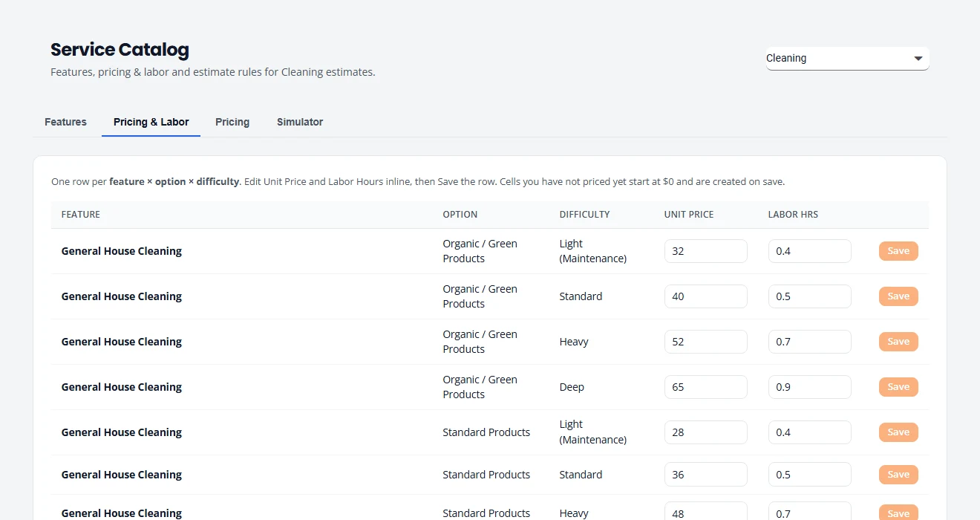Edit the unit price field showing 40
Viewport: 980px width, 520px height.
click(705, 296)
